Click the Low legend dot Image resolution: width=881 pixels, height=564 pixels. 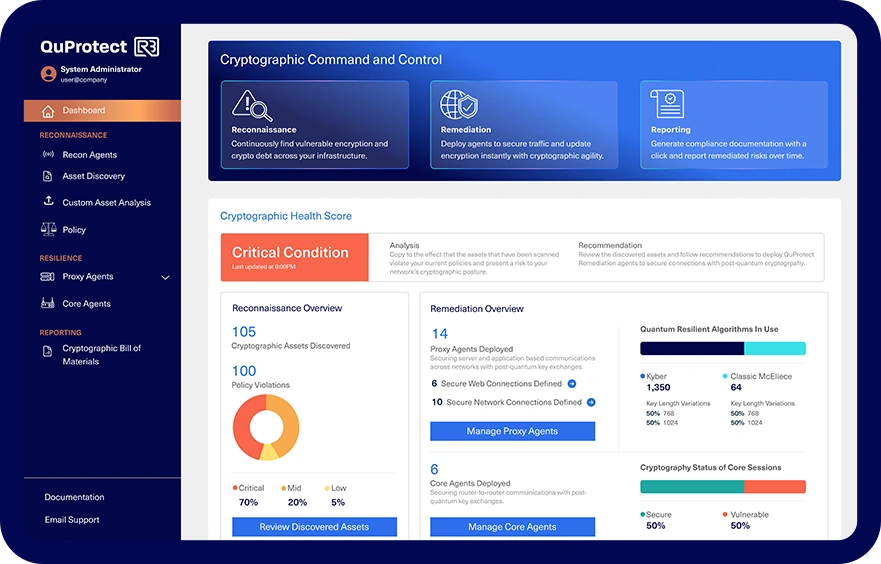click(x=327, y=488)
